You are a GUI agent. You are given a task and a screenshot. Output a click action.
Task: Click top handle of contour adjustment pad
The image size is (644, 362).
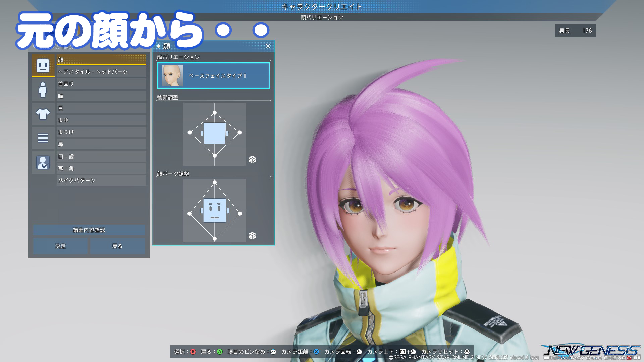(215, 113)
